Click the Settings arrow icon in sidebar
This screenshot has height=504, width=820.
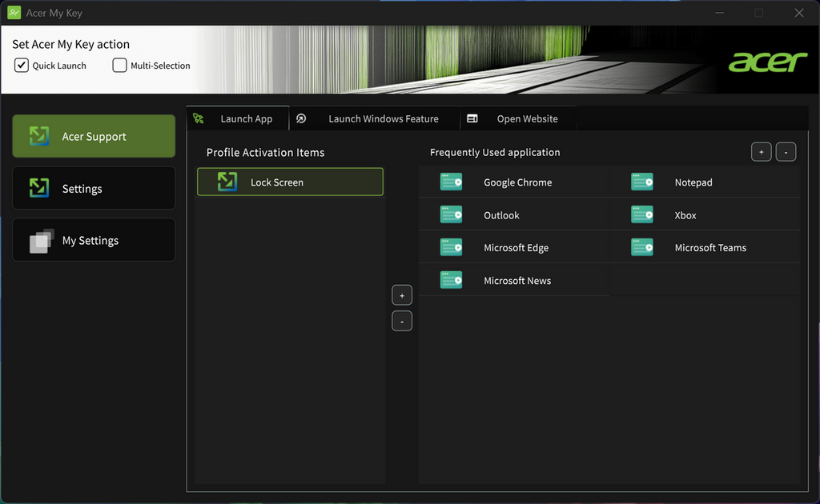(39, 188)
